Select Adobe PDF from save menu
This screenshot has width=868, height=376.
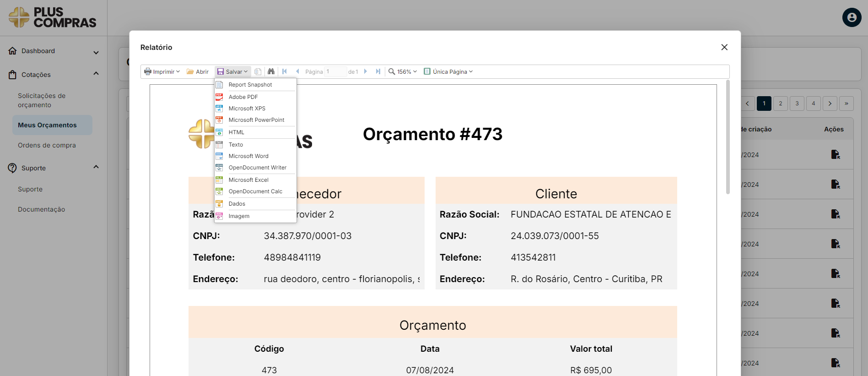click(x=243, y=97)
